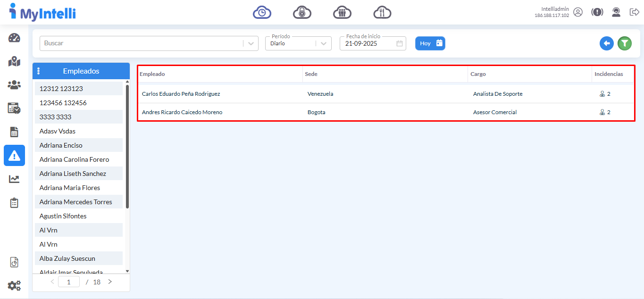This screenshot has width=644, height=299.
Task: Select employee Adriana Carolina Forero
Action: 74,159
